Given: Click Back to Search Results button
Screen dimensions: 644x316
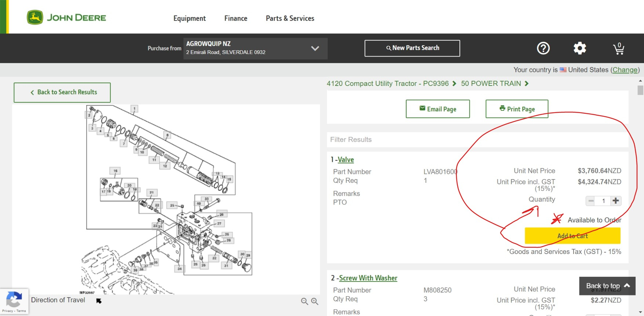Looking at the screenshot, I should click(x=62, y=92).
